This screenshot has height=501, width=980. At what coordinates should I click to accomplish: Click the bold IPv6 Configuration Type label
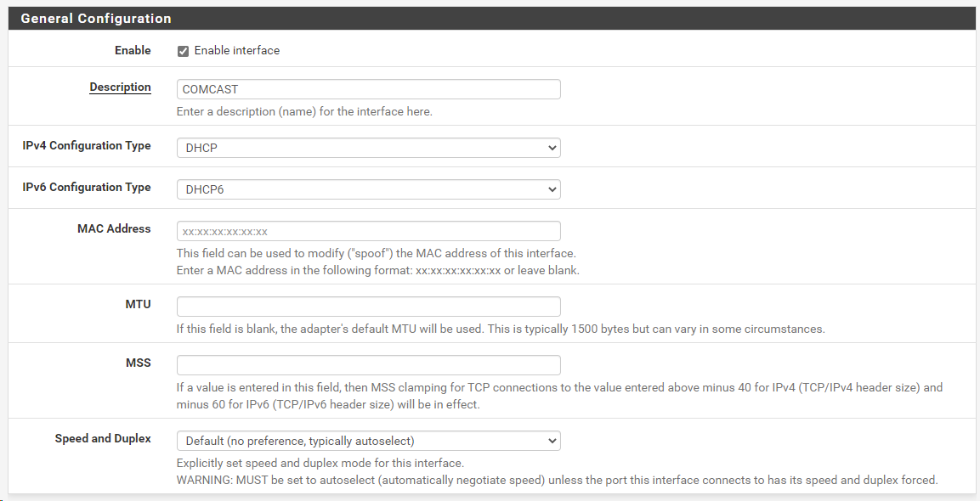[87, 187]
